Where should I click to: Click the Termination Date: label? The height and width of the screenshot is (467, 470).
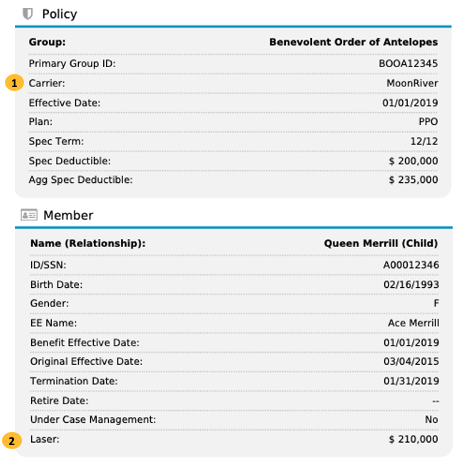click(x=74, y=381)
